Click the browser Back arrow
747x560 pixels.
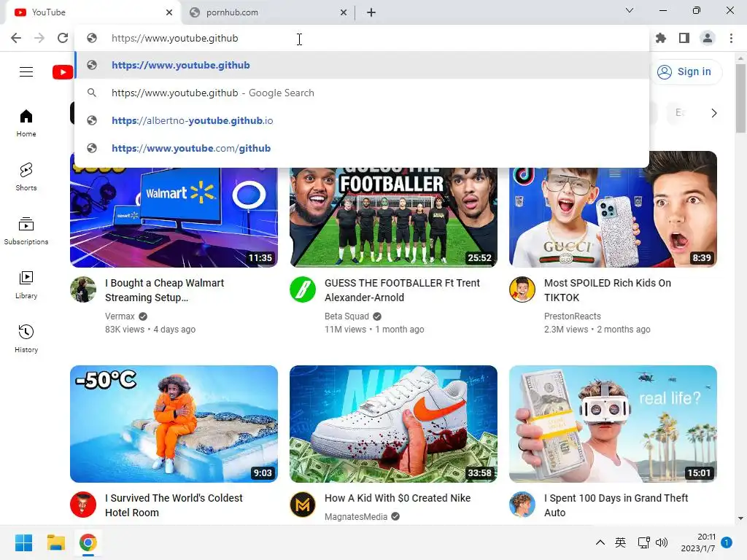pos(16,38)
